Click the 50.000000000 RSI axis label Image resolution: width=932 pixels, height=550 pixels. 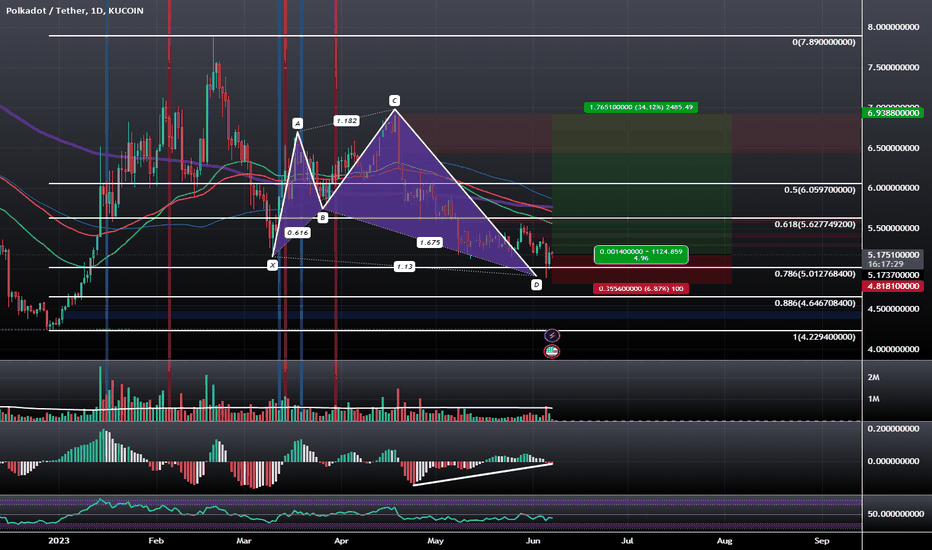[x=895, y=514]
